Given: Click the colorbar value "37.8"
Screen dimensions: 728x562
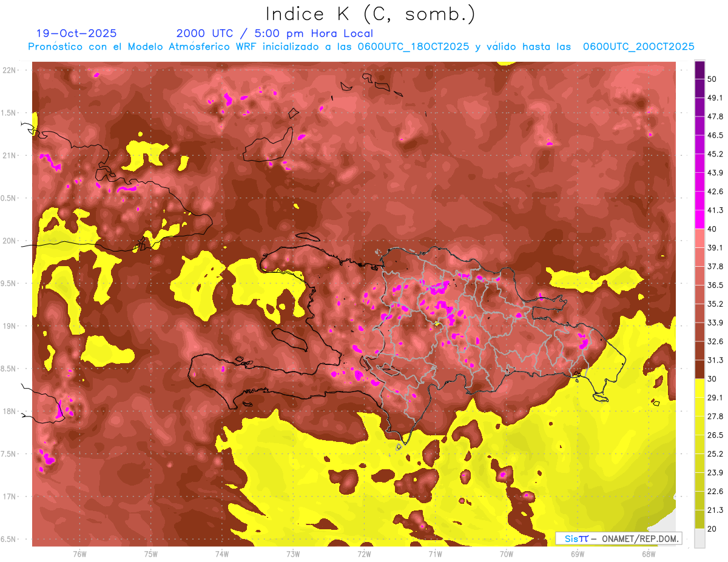Looking at the screenshot, I should (x=715, y=267).
